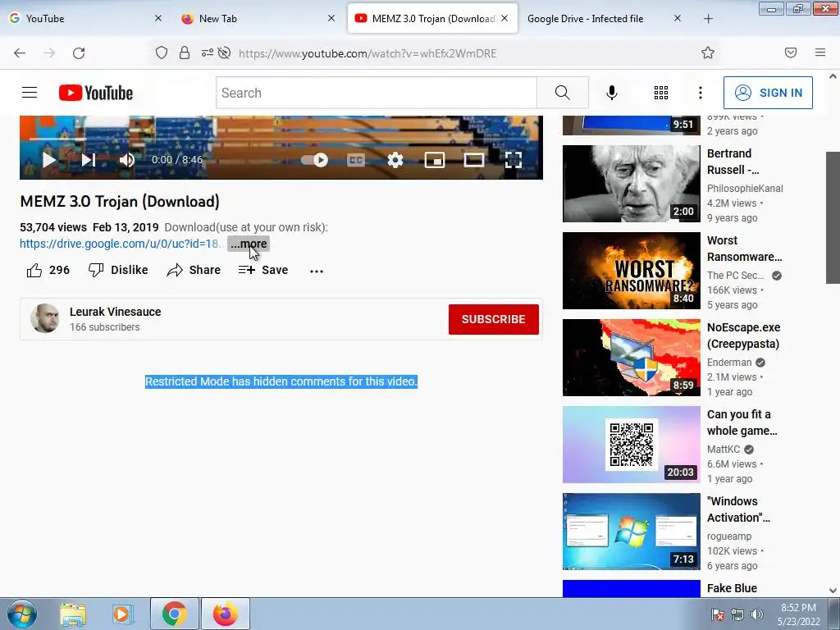Open the taskbar network icon
Screen dimensions: 840x630
pos(737,614)
